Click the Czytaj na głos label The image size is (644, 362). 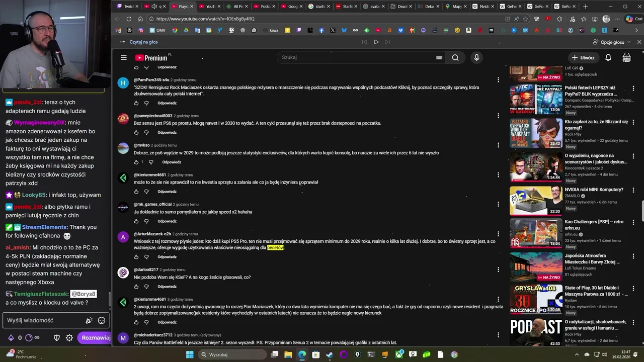point(143,42)
